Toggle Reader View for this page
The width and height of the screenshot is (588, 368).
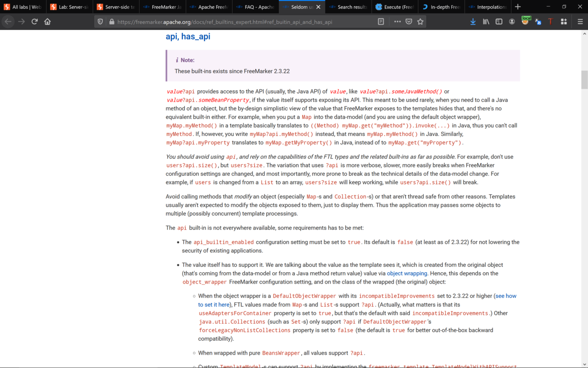[x=381, y=22]
